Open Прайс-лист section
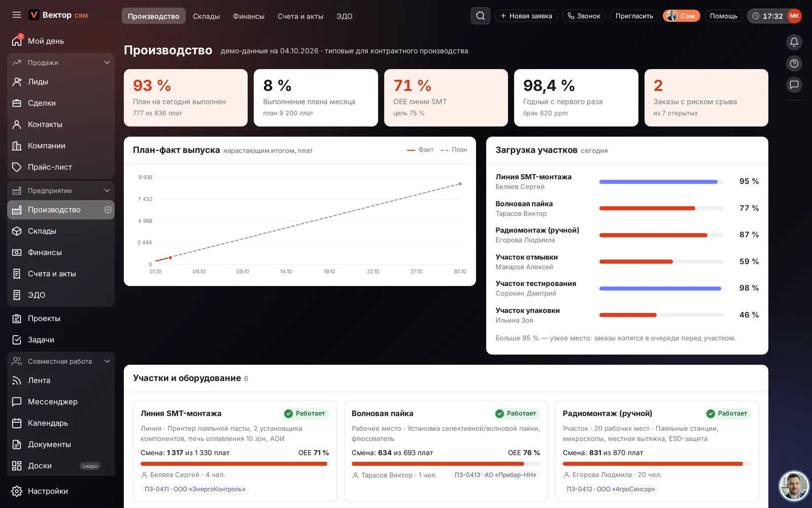Image resolution: width=812 pixels, height=508 pixels. (61, 167)
